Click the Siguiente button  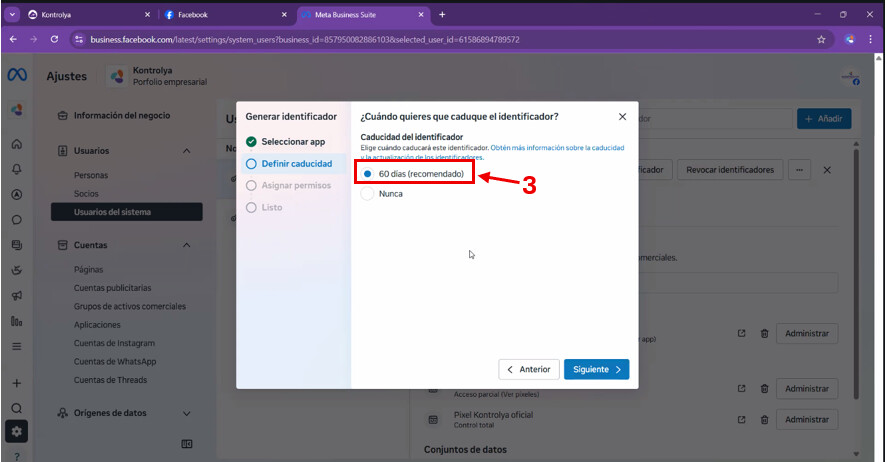tap(596, 369)
